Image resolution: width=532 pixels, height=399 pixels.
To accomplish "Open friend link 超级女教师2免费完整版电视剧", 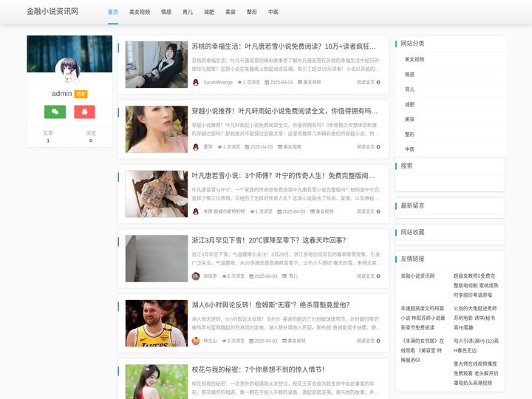I will click(x=476, y=285).
